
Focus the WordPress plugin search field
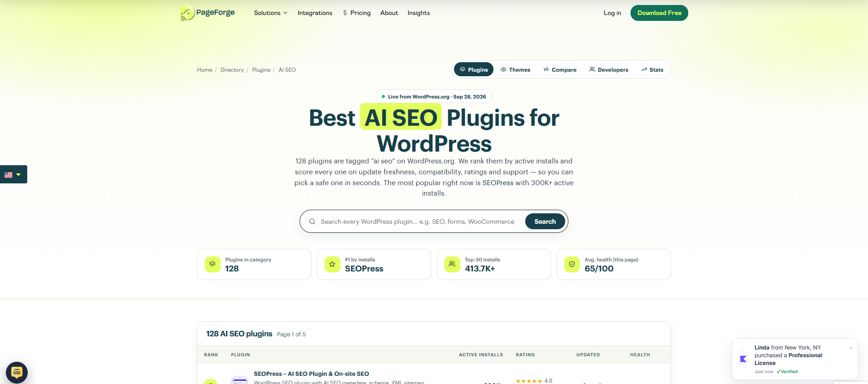[x=418, y=222]
